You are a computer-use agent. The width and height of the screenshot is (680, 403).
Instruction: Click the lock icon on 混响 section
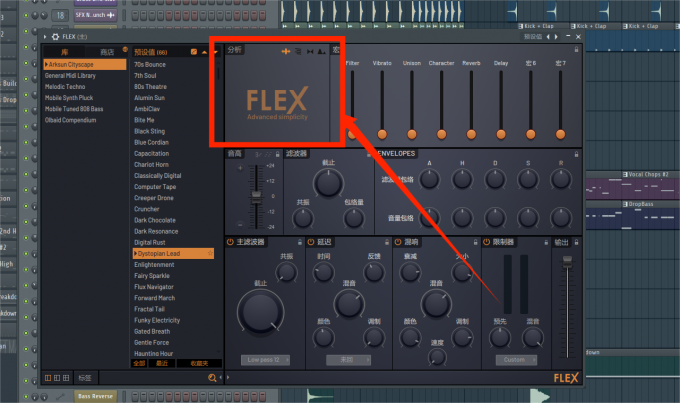pos(475,242)
